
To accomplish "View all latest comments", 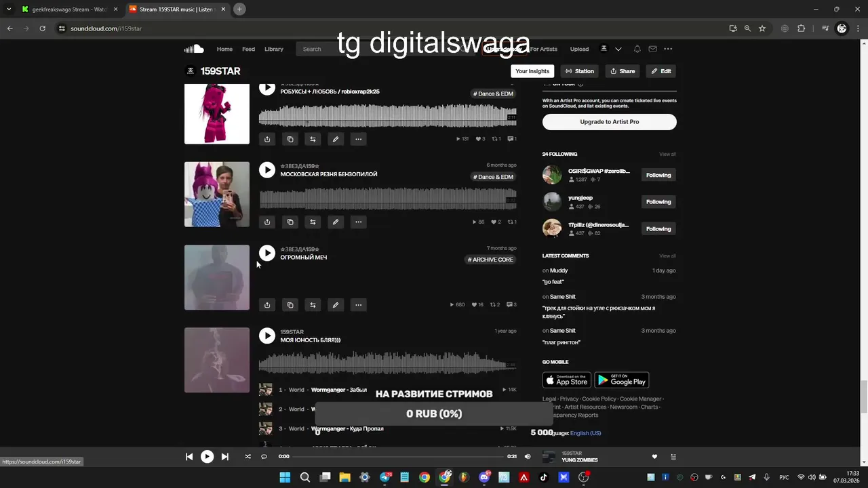I will [x=667, y=256].
